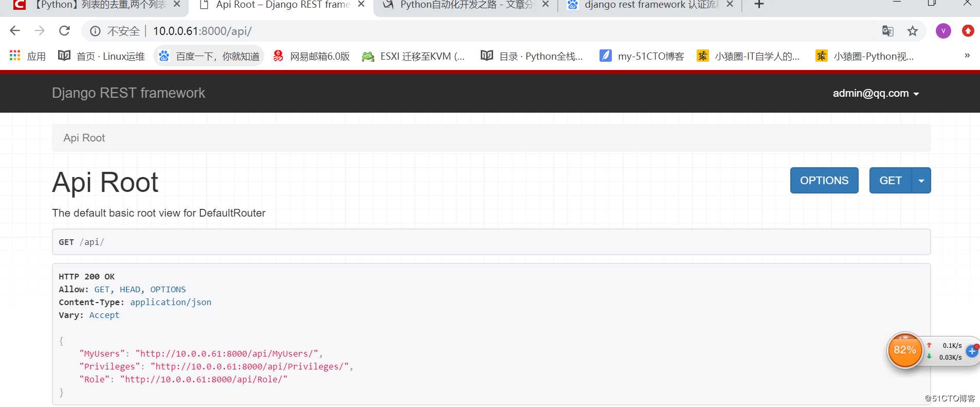Open the 应用 apps grid bookmark
The width and height of the screenshot is (980, 407).
pyautogui.click(x=28, y=56)
